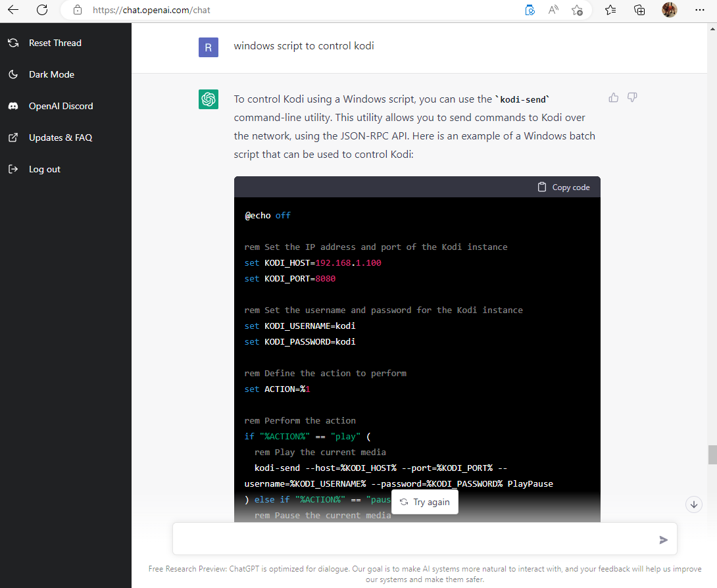The height and width of the screenshot is (588, 717).
Task: Click the 'set KODI_HOST=192.168.1.100' line
Action: coord(312,263)
